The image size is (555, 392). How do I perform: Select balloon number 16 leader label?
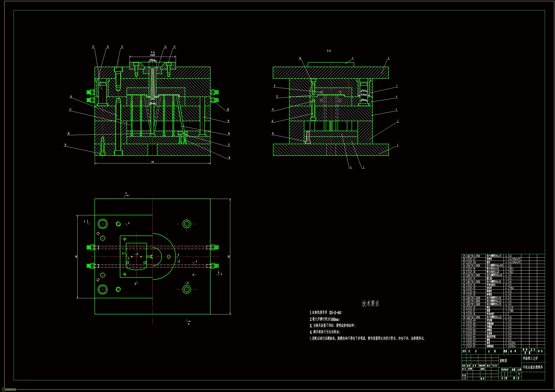(x=229, y=158)
